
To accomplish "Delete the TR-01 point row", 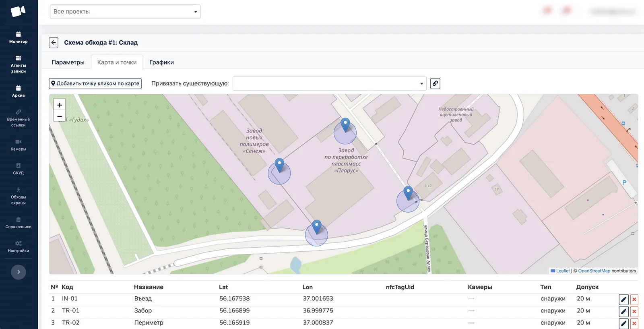I will tap(634, 311).
